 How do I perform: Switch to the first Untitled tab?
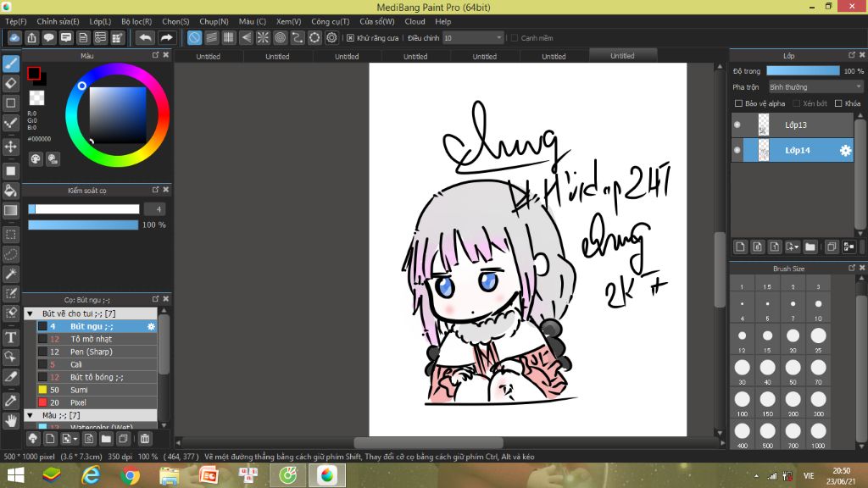[209, 57]
